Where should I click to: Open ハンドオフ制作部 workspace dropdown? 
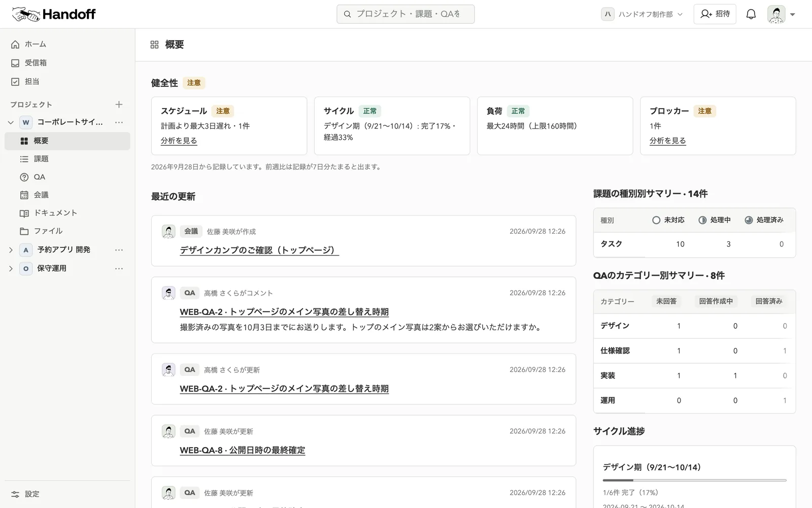(x=642, y=14)
